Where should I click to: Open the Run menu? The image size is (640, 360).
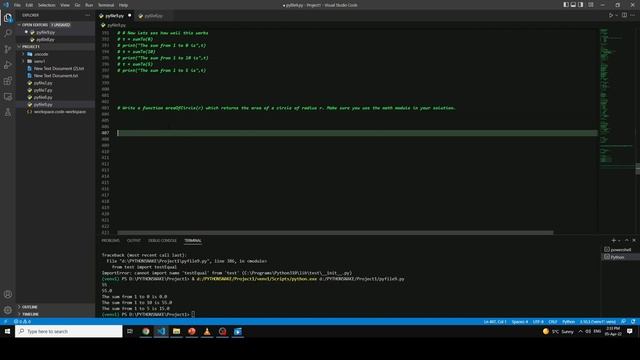pos(89,5)
